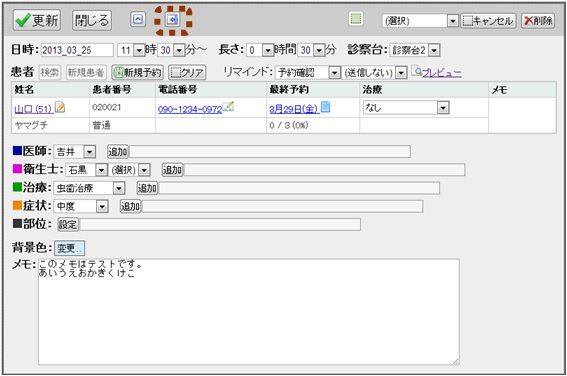Click the プレビュー link

click(x=442, y=73)
